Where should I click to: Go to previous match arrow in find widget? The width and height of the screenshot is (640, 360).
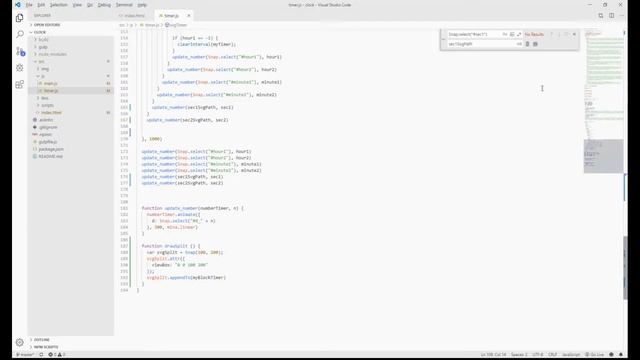point(551,34)
